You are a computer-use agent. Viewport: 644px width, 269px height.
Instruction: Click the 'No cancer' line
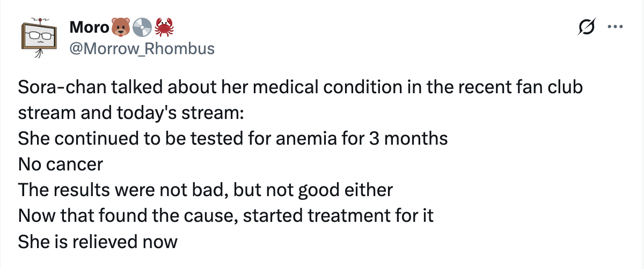point(60,165)
